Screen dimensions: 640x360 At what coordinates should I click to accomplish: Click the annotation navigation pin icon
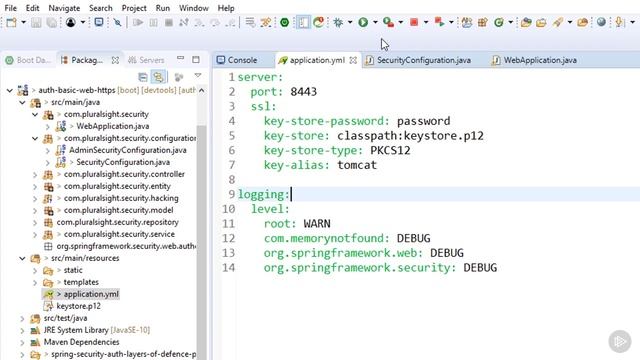pyautogui.click(x=620, y=22)
